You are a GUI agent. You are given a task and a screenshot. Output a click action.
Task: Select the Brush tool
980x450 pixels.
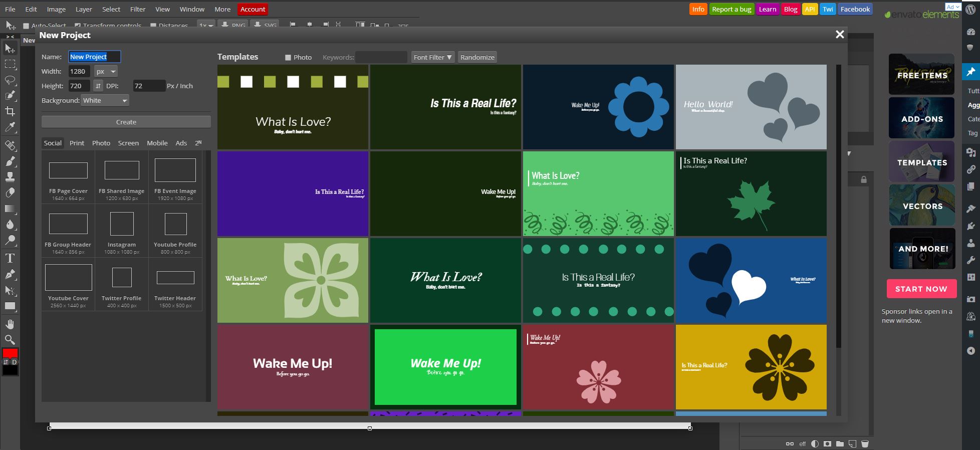[x=10, y=161]
